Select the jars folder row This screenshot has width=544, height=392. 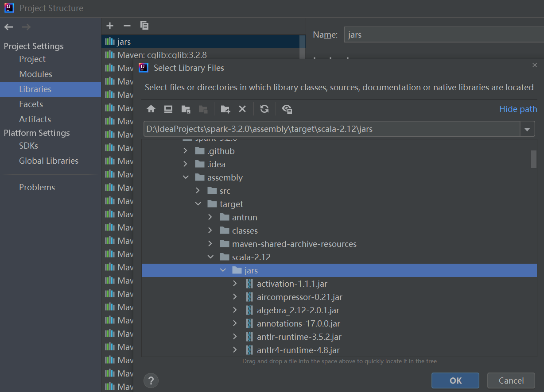(339, 270)
